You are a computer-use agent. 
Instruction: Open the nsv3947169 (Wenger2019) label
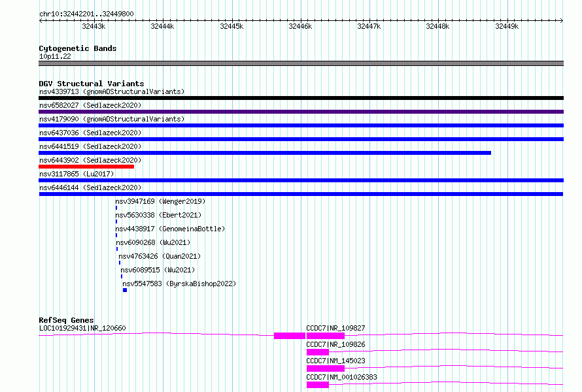click(160, 201)
